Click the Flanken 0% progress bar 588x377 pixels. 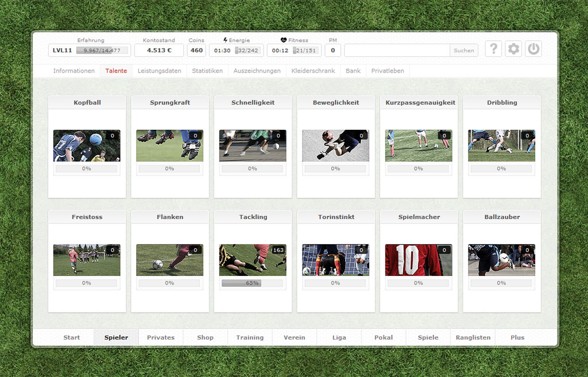pos(169,283)
